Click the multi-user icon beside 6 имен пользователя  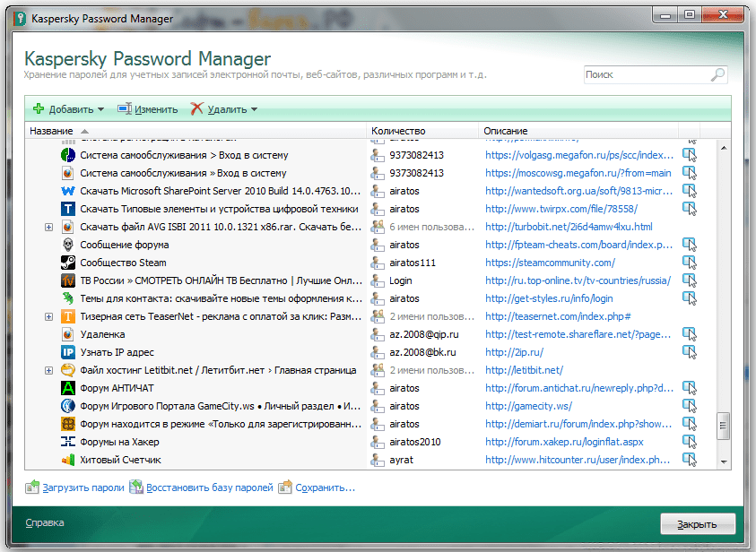click(x=377, y=227)
